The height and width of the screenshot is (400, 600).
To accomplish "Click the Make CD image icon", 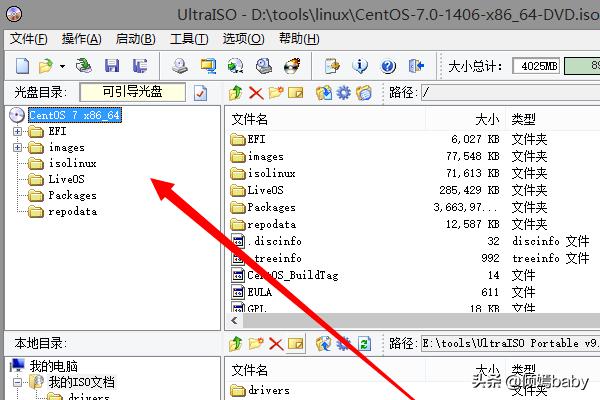I will pyautogui.click(x=179, y=66).
